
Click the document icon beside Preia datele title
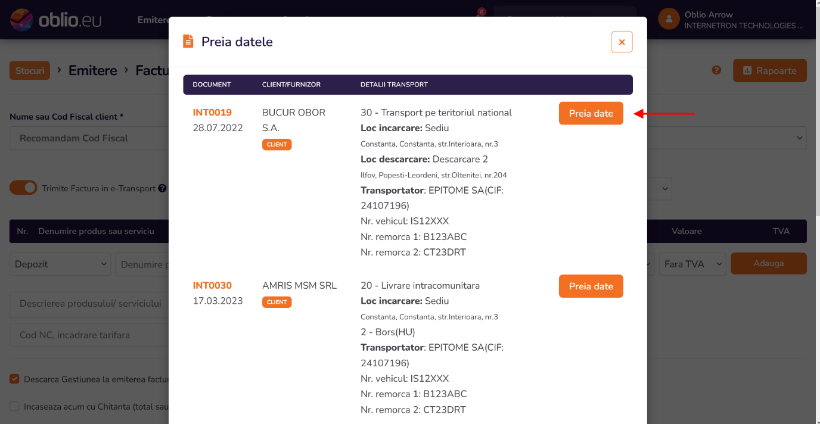tap(187, 42)
